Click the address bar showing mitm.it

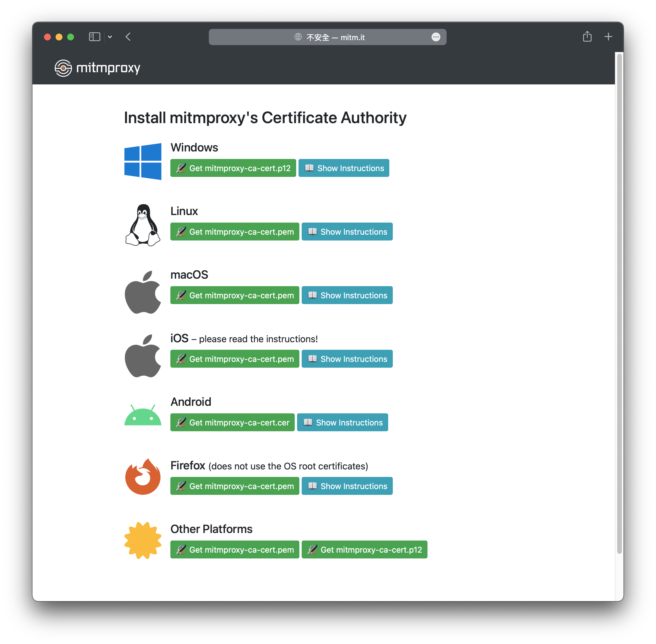point(327,37)
